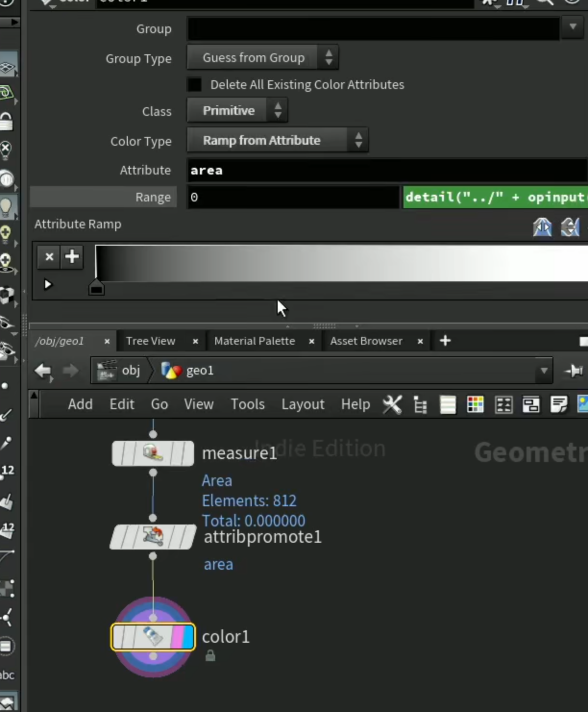Select the attribpromote1 node icon
This screenshot has width=588, height=712.
(x=153, y=537)
